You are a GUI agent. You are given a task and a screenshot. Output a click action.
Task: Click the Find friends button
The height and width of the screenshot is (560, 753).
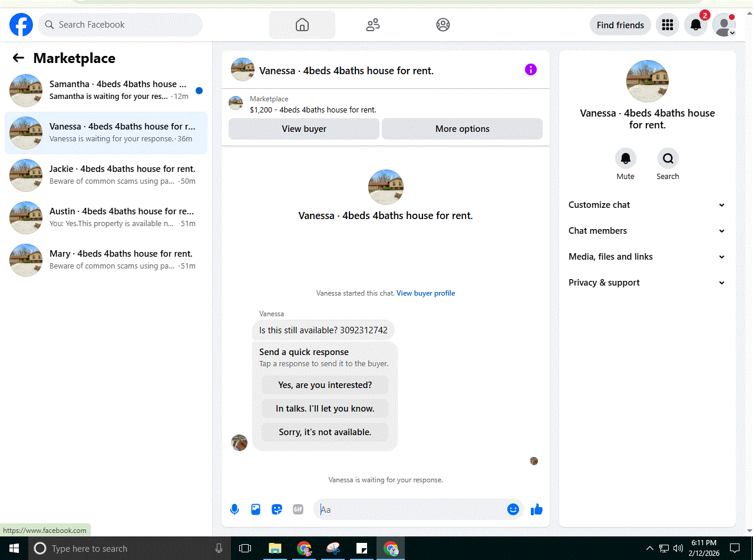pyautogui.click(x=620, y=25)
